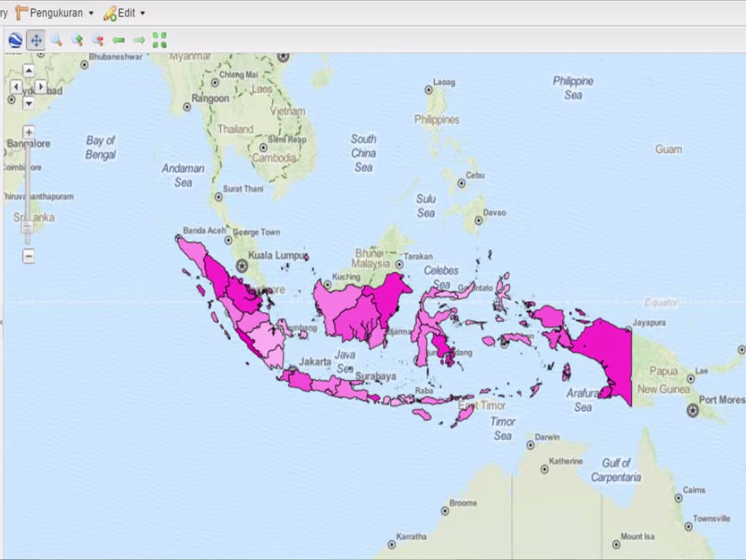Expand the Edit dropdown menu
This screenshot has height=560, width=746.
tap(140, 12)
